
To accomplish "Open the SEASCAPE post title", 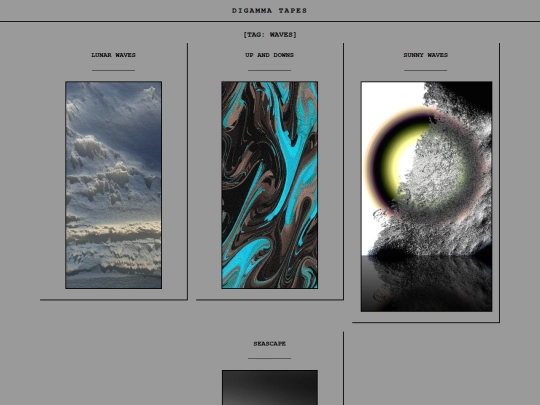I will coord(270,344).
